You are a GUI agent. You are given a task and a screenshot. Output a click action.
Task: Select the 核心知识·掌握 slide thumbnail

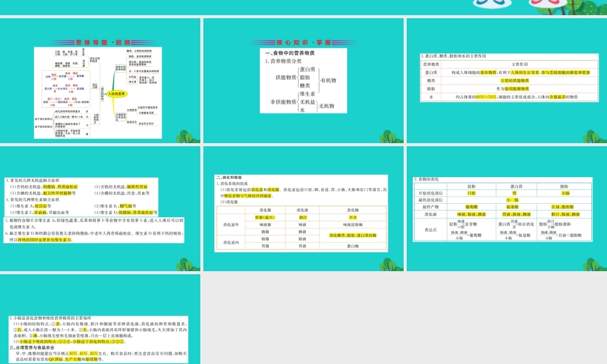tap(303, 81)
